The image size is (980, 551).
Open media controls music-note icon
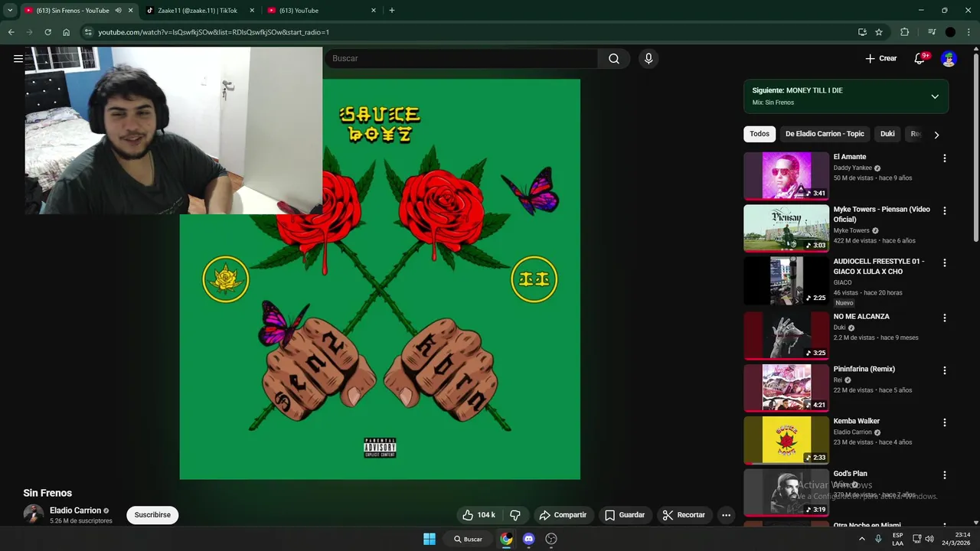931,32
